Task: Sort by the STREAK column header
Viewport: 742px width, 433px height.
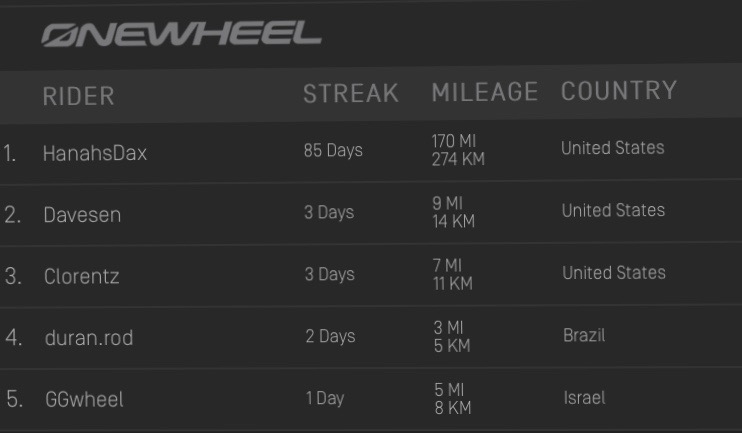Action: point(351,94)
